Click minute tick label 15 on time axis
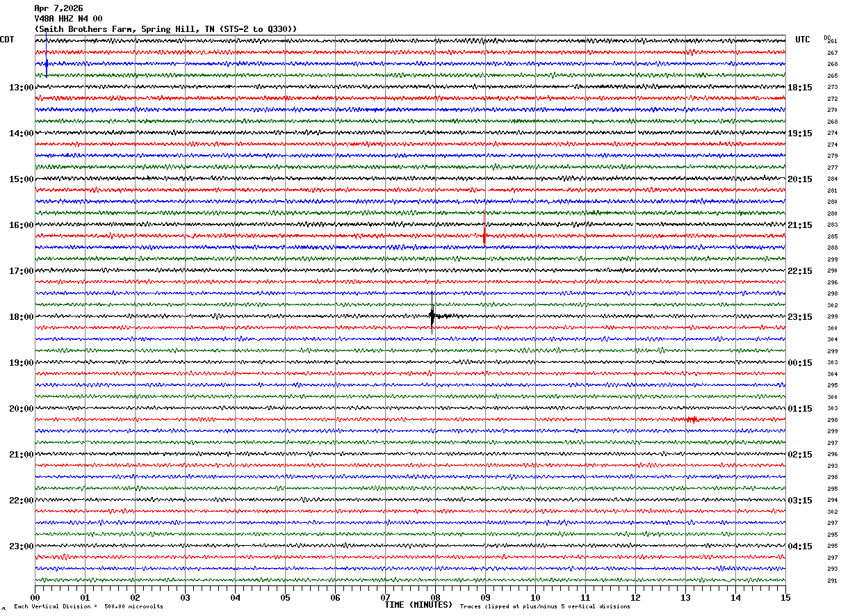841x616 pixels. tap(785, 597)
